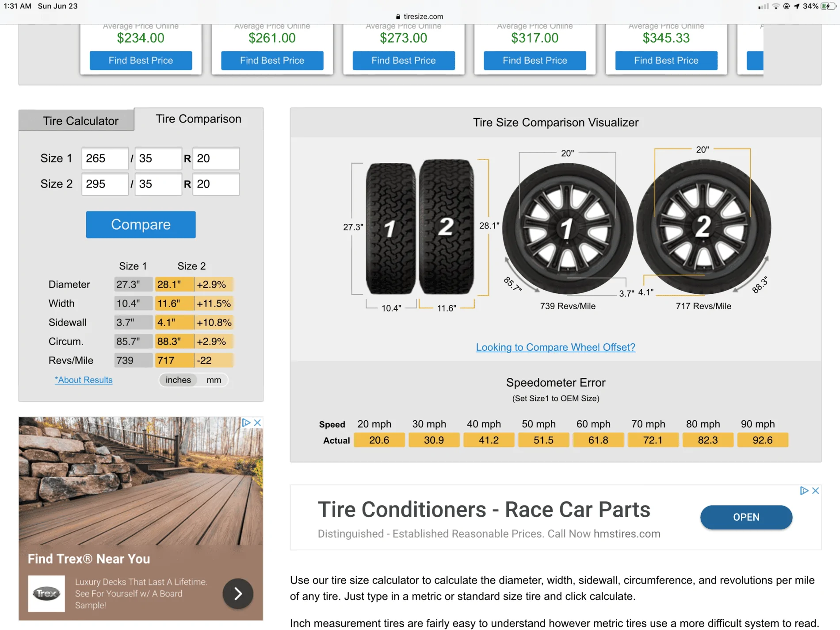Tap the tiresize.com address bar
The image size is (840, 630).
pos(420,16)
